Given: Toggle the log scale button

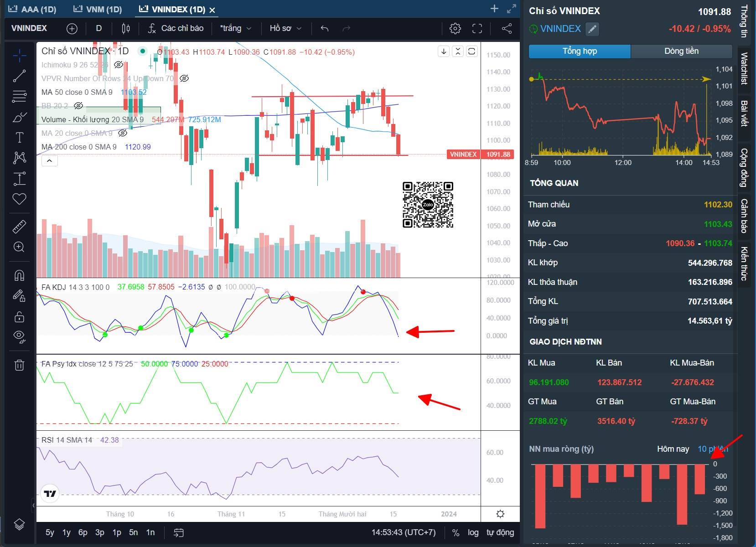Looking at the screenshot, I should click(x=473, y=532).
